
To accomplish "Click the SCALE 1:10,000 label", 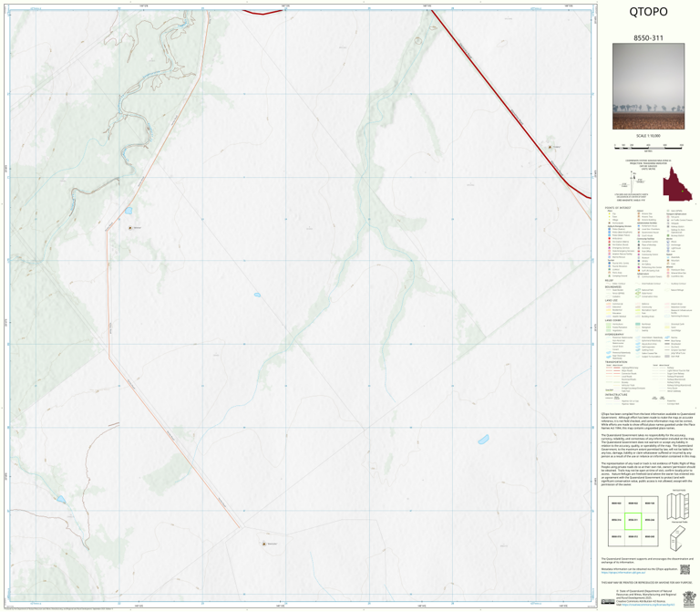I will [x=648, y=136].
